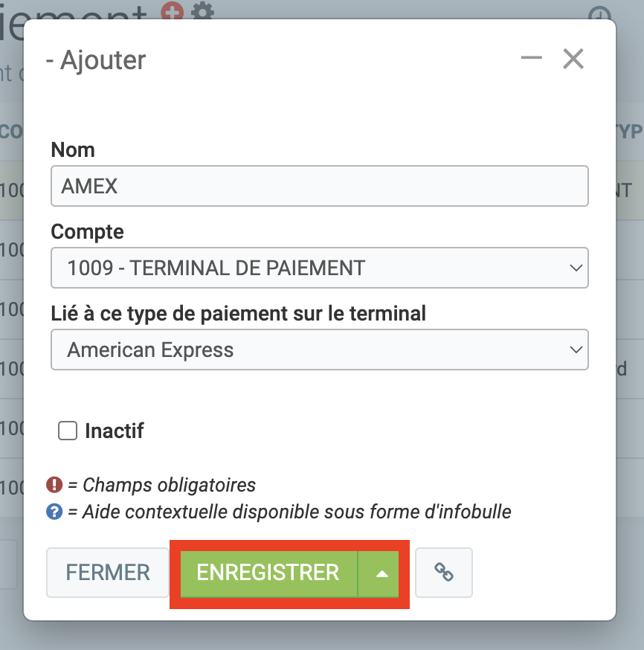644x650 pixels.
Task: Close the Ajouter dialog with the X
Action: pos(573,59)
